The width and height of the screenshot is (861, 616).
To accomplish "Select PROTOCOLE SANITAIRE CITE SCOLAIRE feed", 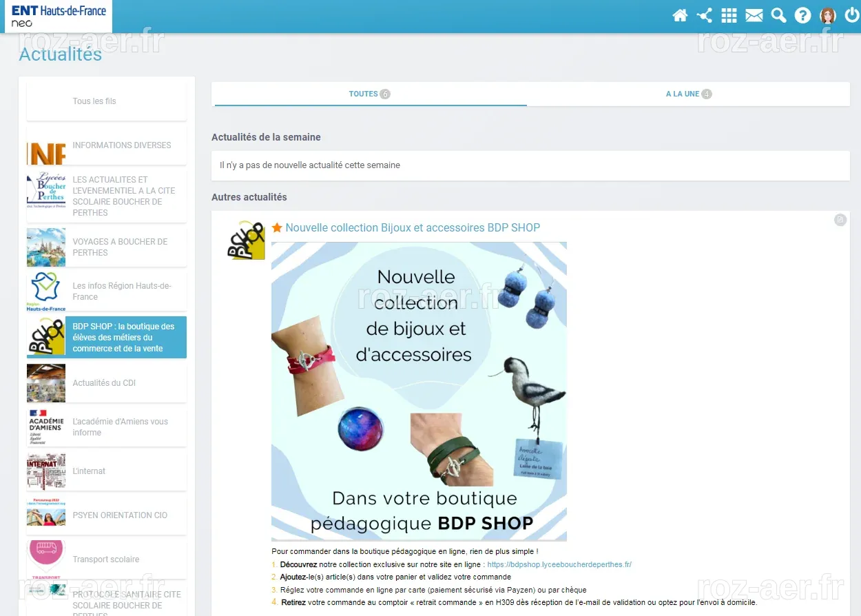I will tap(107, 600).
